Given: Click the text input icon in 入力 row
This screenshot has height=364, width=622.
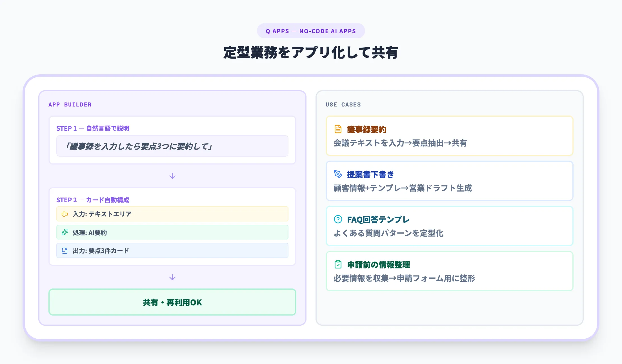Looking at the screenshot, I should click(65, 214).
